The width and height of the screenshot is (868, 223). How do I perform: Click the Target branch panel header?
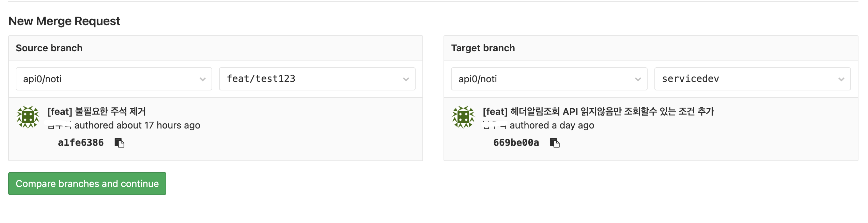click(483, 48)
